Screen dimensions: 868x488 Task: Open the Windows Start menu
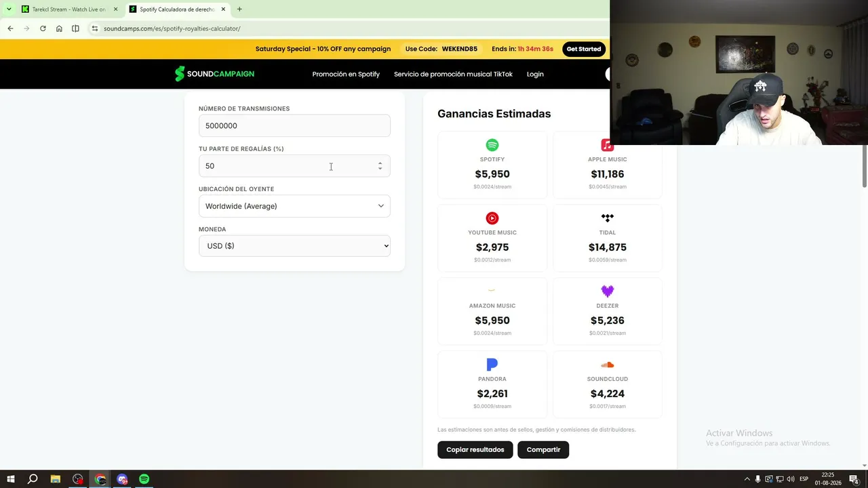(11, 479)
